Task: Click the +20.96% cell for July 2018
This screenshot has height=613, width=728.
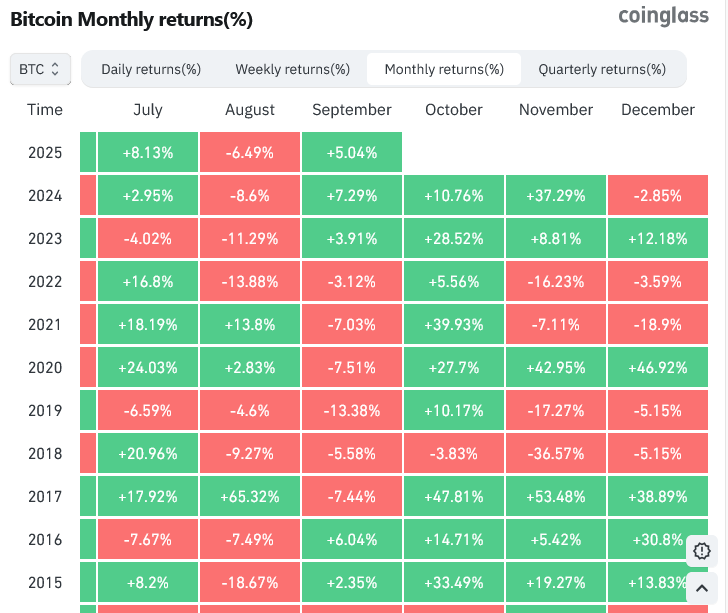Action: 148,453
